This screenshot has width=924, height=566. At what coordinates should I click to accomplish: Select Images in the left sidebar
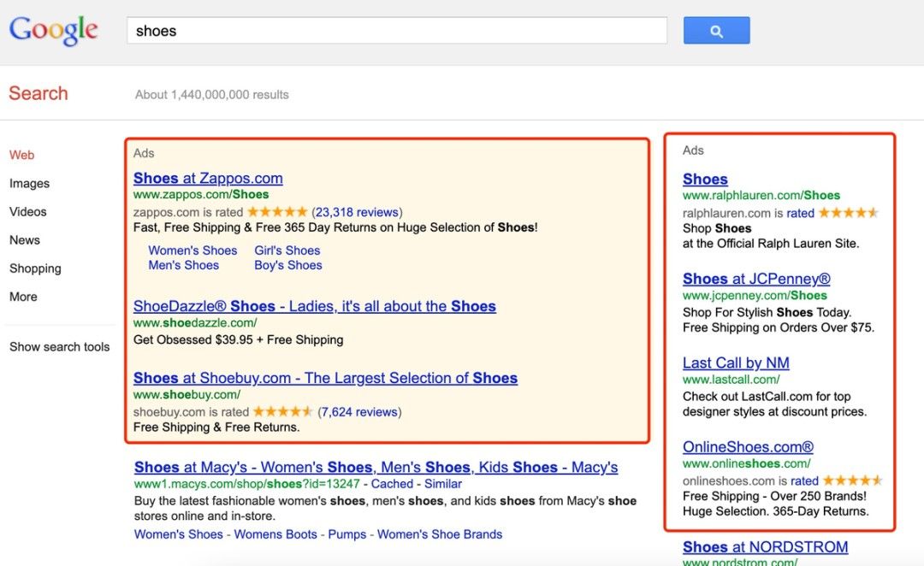[x=29, y=184]
